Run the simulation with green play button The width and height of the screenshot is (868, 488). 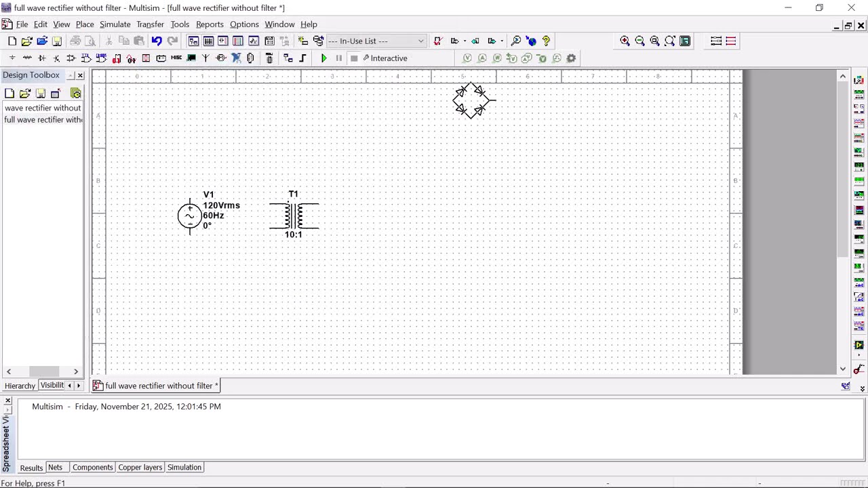click(324, 58)
